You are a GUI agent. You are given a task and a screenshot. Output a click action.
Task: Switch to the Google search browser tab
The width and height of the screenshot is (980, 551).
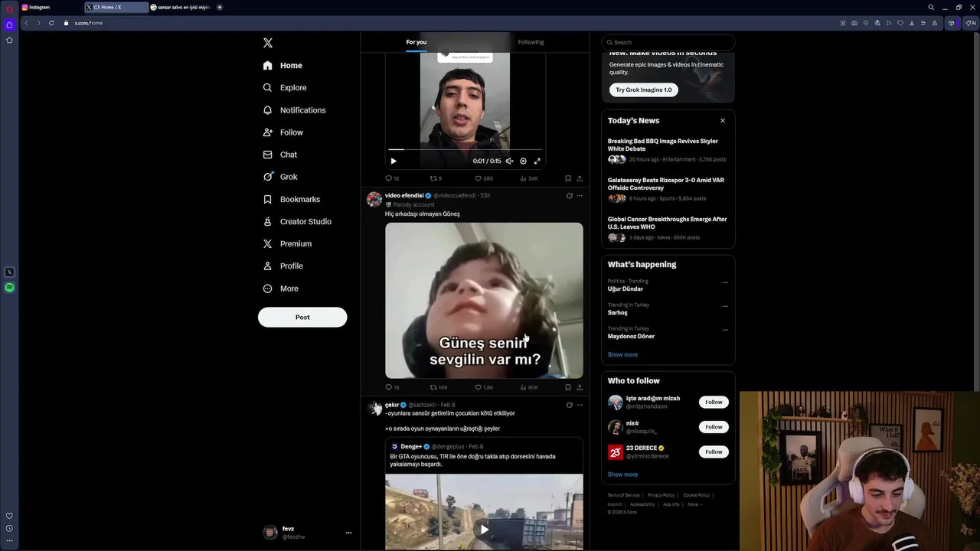click(x=180, y=7)
